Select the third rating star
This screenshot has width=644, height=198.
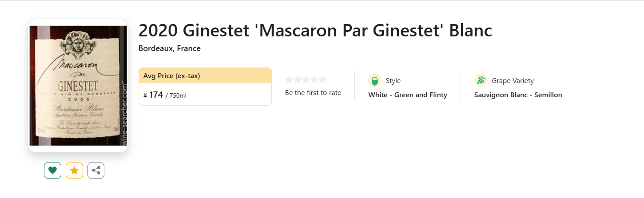(x=306, y=79)
